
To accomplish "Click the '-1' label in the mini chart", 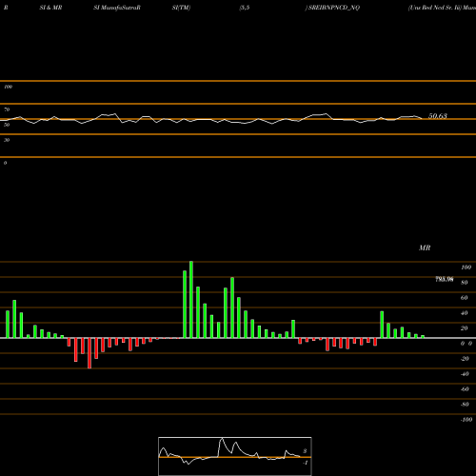I will [x=306, y=463].
